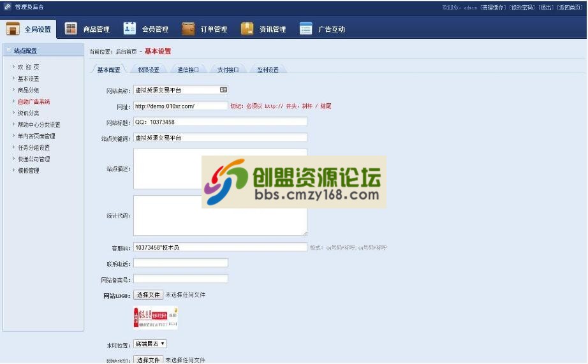588x364 pixels.
Task: Click the 统计代码 textarea resize handle
Action: click(x=305, y=233)
